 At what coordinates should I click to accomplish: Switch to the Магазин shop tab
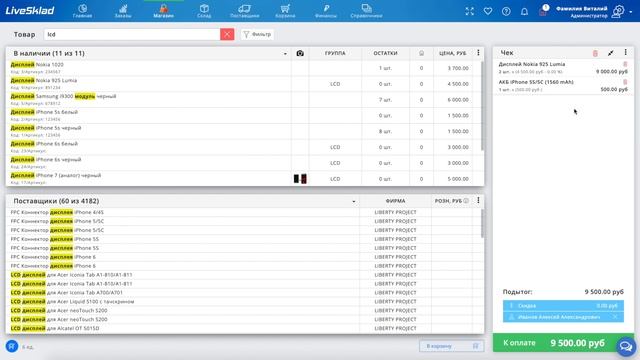coord(163,11)
